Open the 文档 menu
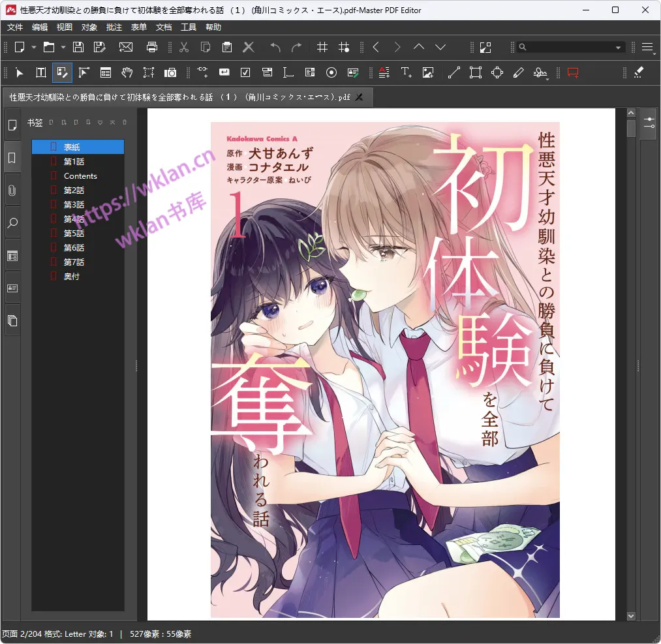 [164, 27]
